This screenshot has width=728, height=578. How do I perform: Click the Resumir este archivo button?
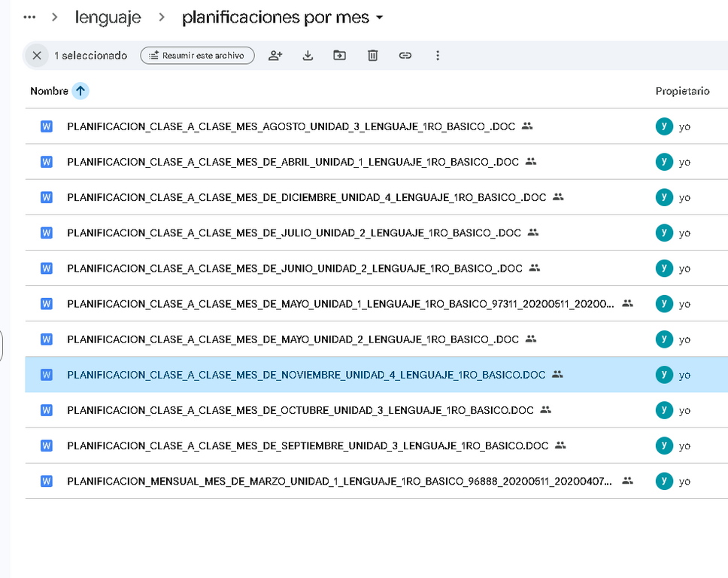197,56
